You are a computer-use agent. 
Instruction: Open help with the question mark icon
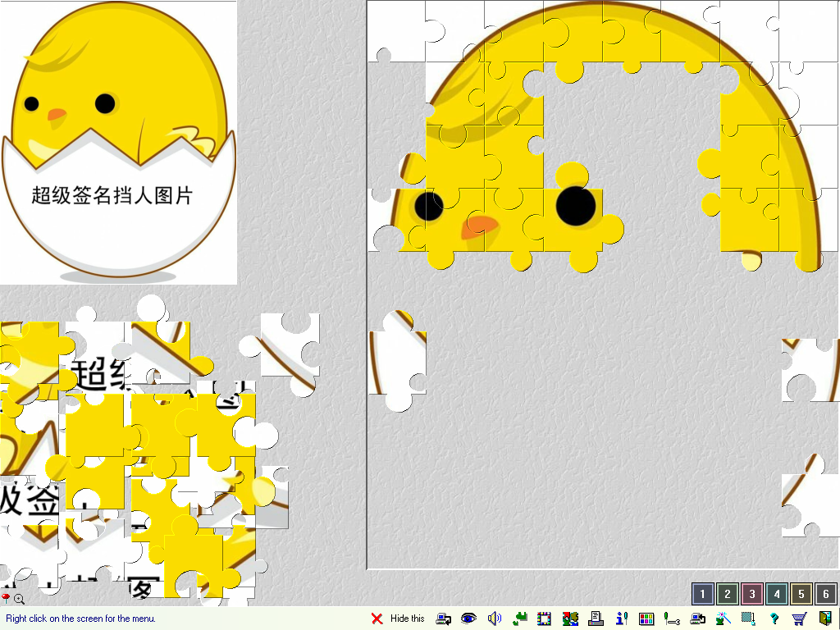(x=774, y=619)
